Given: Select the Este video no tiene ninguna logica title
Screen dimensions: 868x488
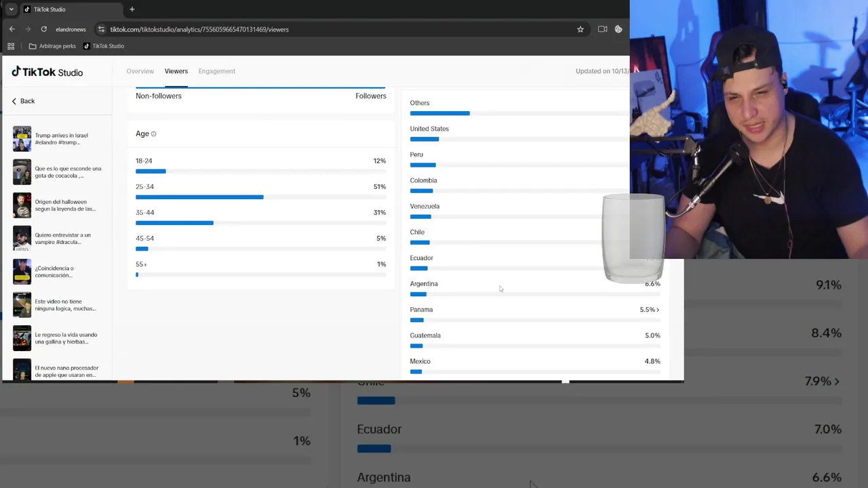Looking at the screenshot, I should pyautogui.click(x=66, y=305).
